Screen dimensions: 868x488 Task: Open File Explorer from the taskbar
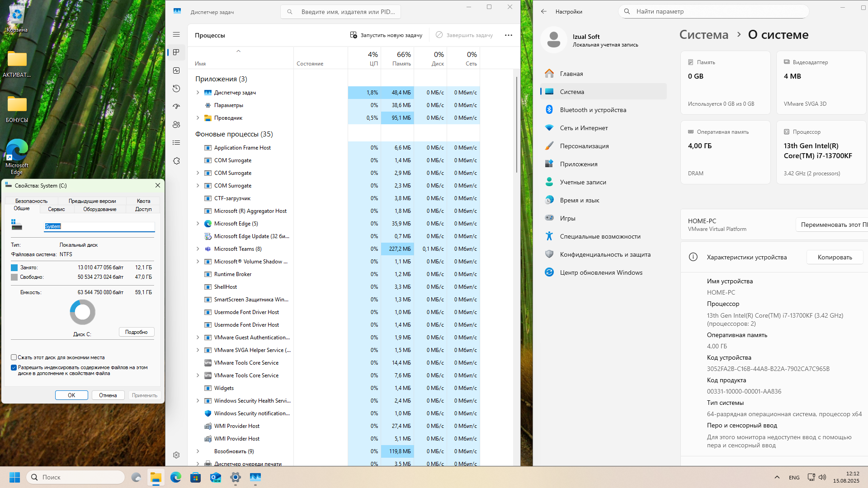156,477
